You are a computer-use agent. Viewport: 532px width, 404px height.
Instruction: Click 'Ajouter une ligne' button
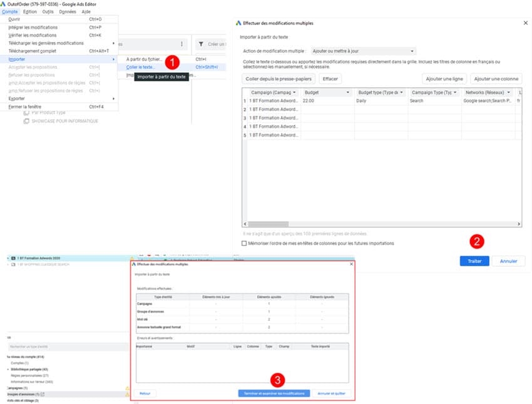444,79
